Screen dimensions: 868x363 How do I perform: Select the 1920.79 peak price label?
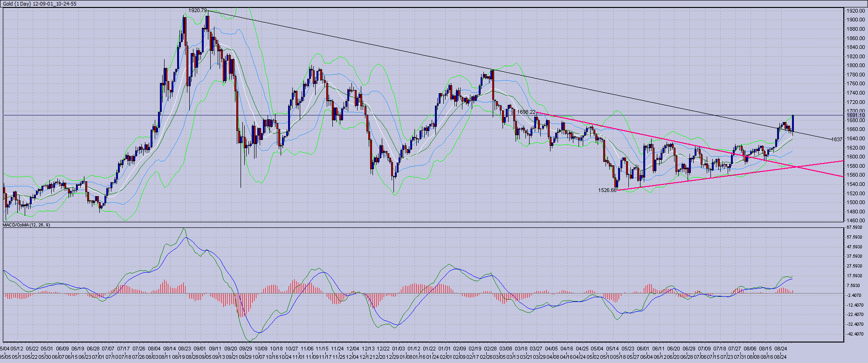(197, 10)
